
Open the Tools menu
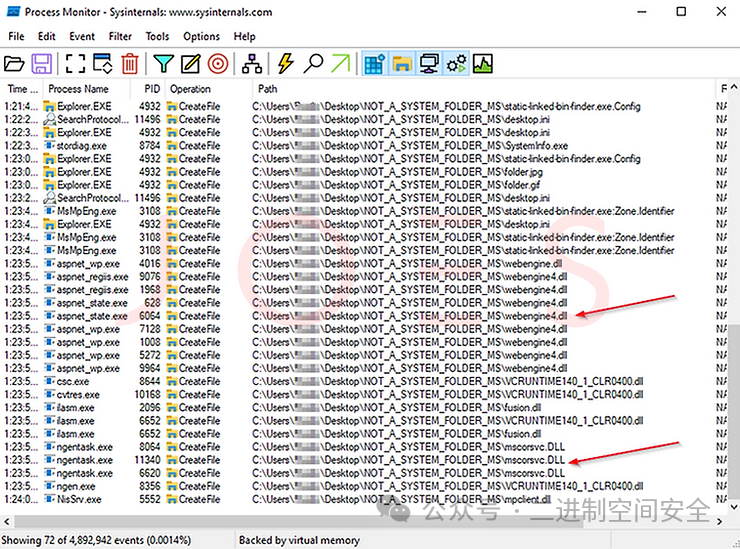(x=157, y=36)
